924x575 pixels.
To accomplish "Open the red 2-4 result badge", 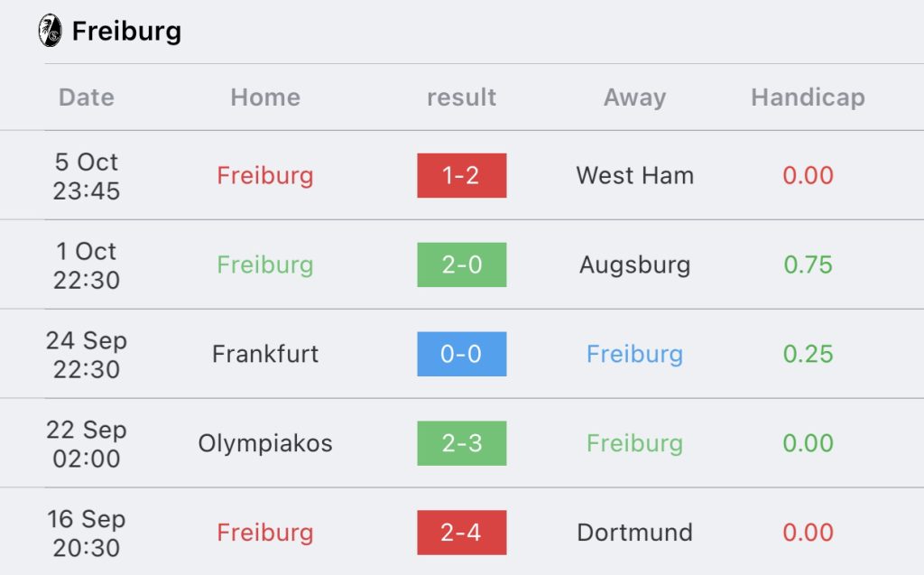I will point(461,533).
